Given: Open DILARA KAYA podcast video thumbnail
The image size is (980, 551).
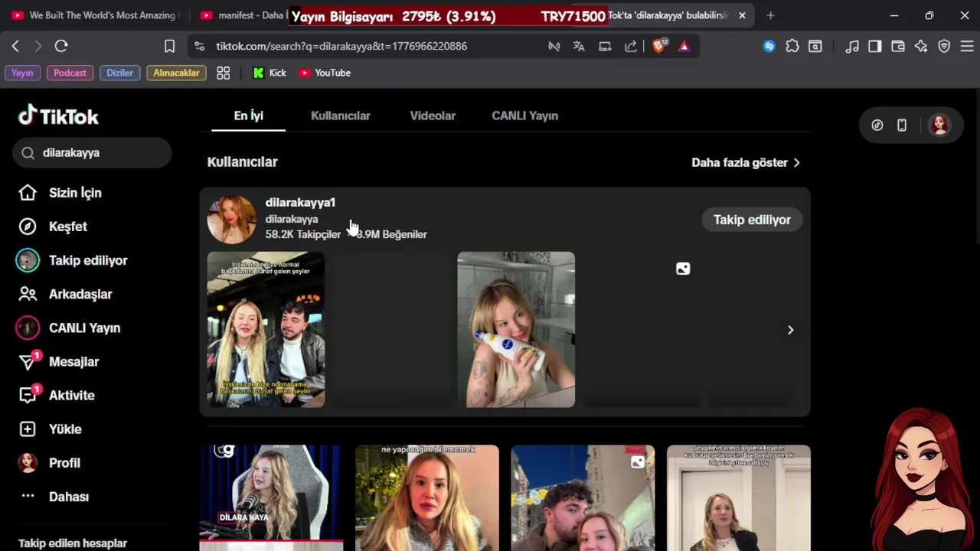Looking at the screenshot, I should [271, 497].
